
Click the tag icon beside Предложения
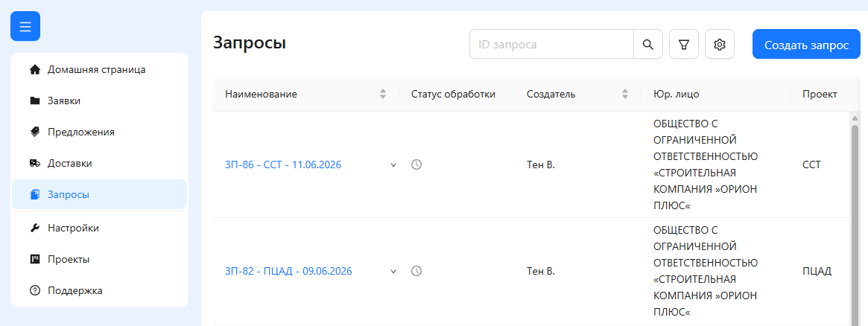point(35,132)
